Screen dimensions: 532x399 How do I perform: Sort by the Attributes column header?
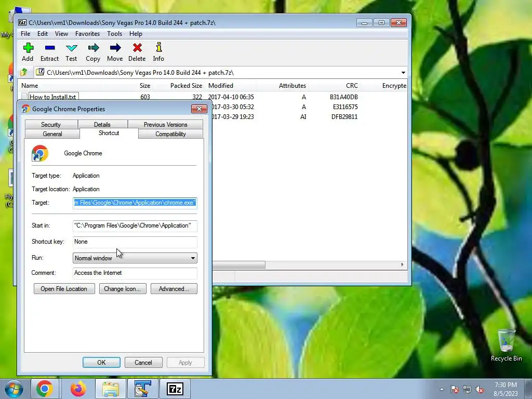click(x=283, y=86)
